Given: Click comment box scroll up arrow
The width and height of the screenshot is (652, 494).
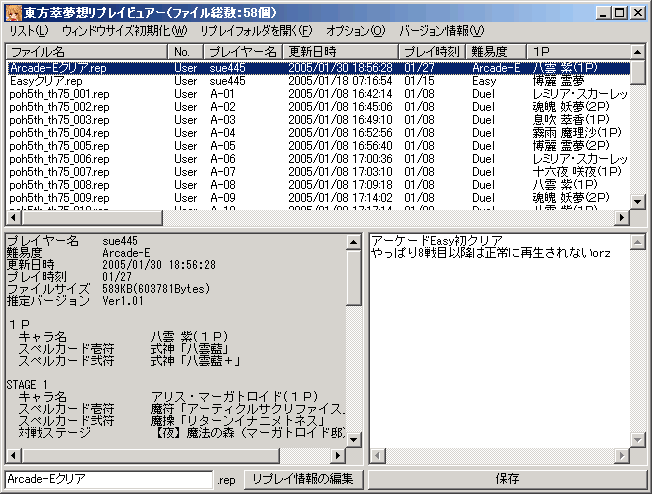Looking at the screenshot, I should pos(638,242).
